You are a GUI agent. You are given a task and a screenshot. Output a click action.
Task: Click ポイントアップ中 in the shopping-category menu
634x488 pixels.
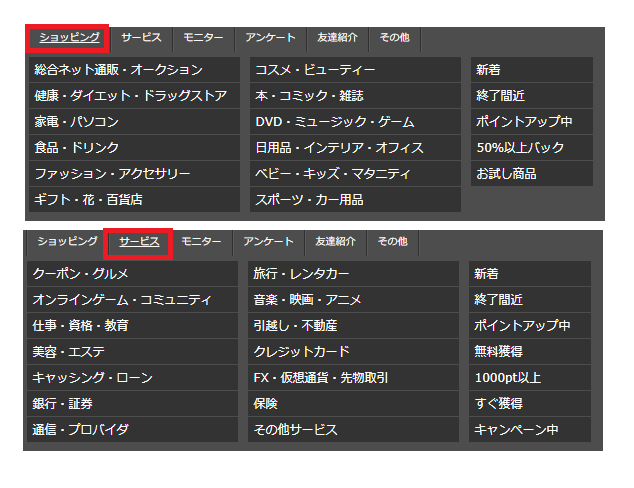532,122
